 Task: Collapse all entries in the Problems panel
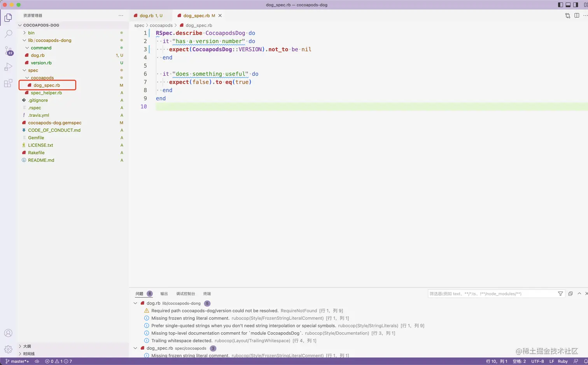point(570,294)
